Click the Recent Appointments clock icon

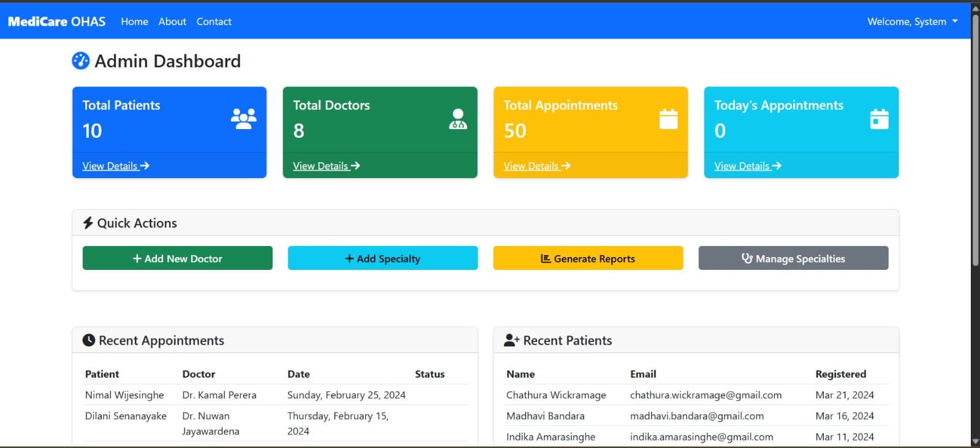[x=89, y=340]
